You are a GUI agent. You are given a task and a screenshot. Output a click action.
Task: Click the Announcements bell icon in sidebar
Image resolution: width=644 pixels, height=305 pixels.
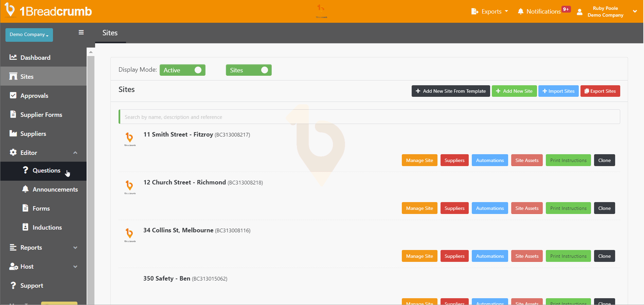[25, 189]
